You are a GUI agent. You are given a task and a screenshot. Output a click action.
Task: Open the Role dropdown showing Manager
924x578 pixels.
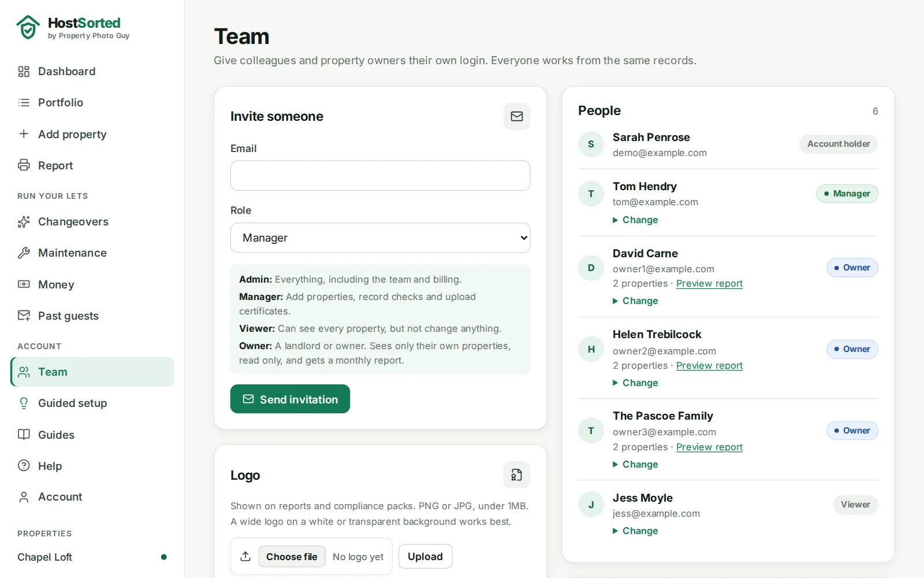click(x=380, y=238)
